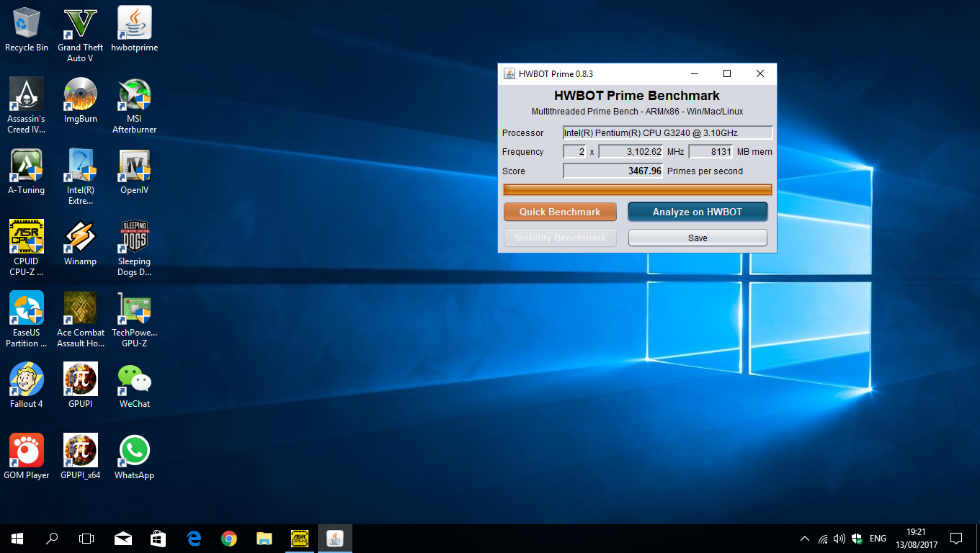
Task: Select EaseUS Partition Master icon
Action: pos(27,320)
